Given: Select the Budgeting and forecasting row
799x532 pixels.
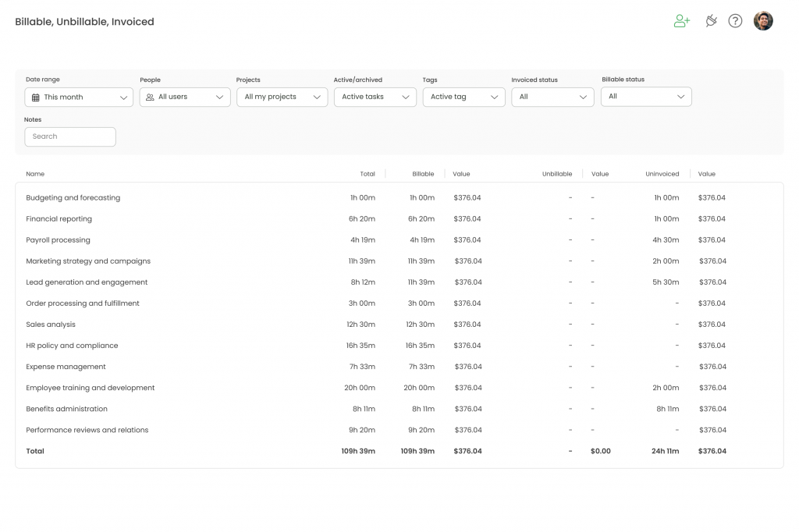Looking at the screenshot, I should pos(73,198).
